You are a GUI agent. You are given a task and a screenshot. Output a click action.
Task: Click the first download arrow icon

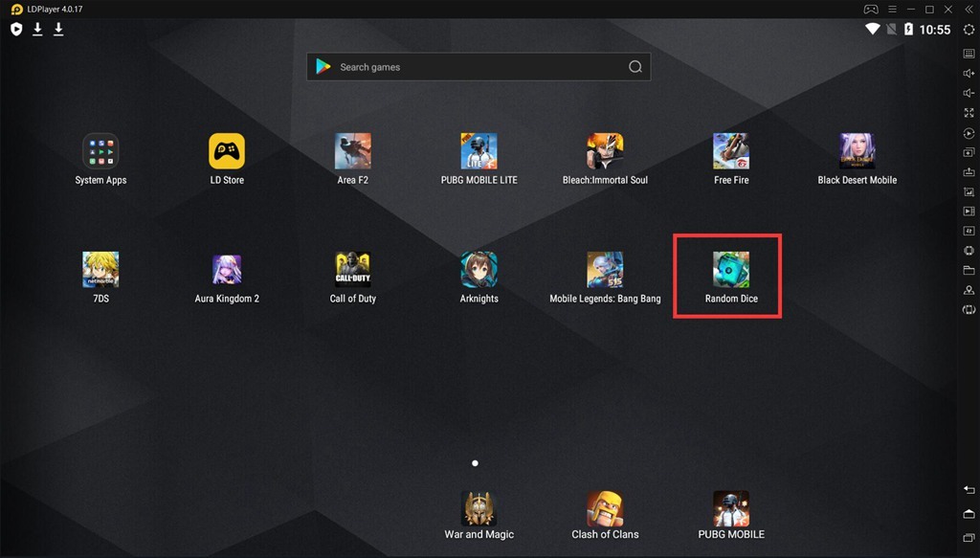(x=37, y=29)
